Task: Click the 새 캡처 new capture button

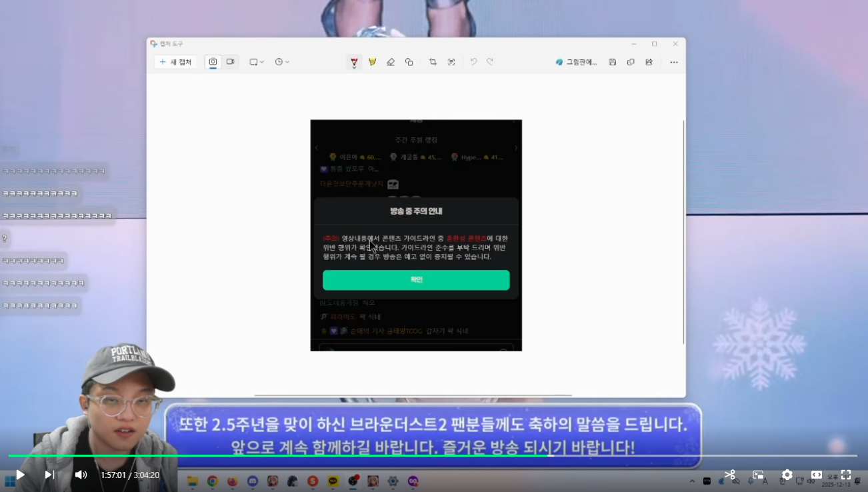Action: tap(175, 62)
